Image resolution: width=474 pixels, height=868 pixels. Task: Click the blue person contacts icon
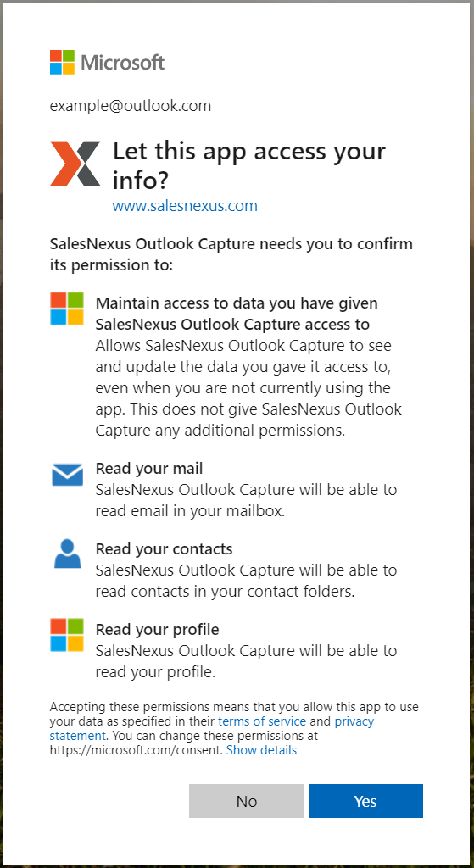[x=67, y=554]
